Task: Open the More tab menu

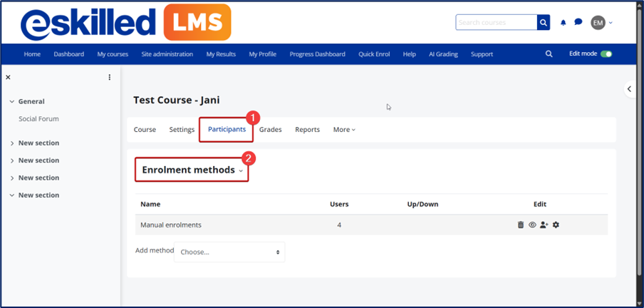Action: point(344,130)
